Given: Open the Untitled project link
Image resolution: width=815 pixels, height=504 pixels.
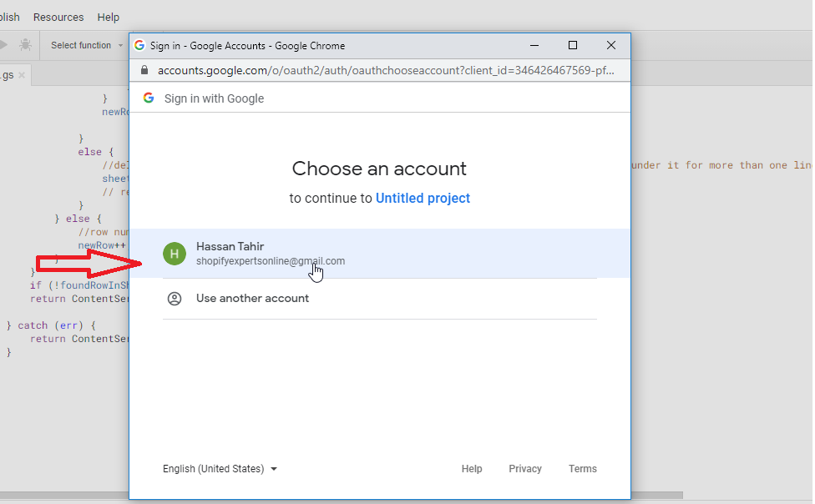Looking at the screenshot, I should [x=423, y=199].
